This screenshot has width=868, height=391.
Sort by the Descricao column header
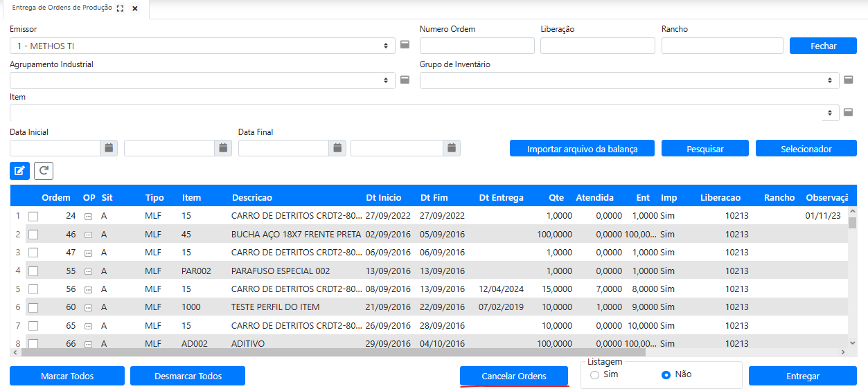tap(252, 197)
